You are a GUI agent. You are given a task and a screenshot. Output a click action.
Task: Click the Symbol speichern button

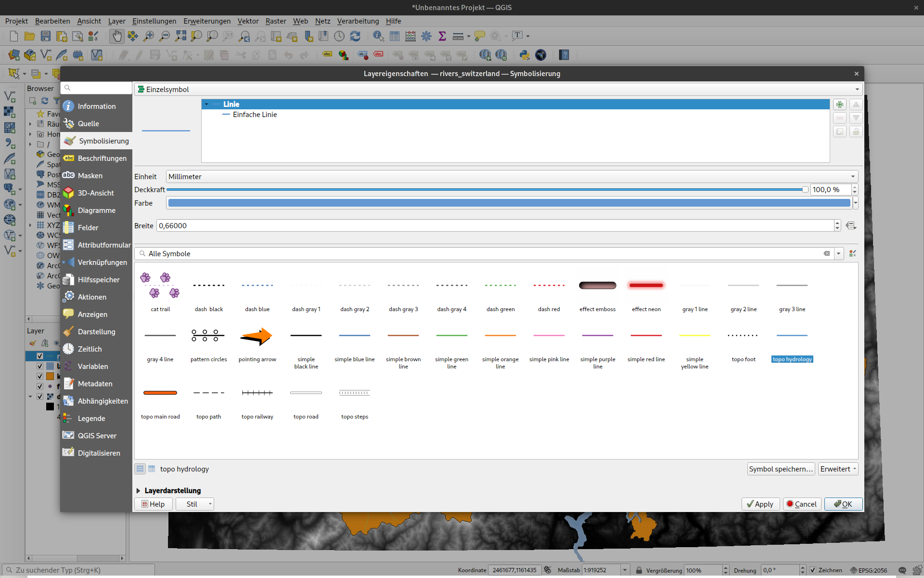click(780, 469)
